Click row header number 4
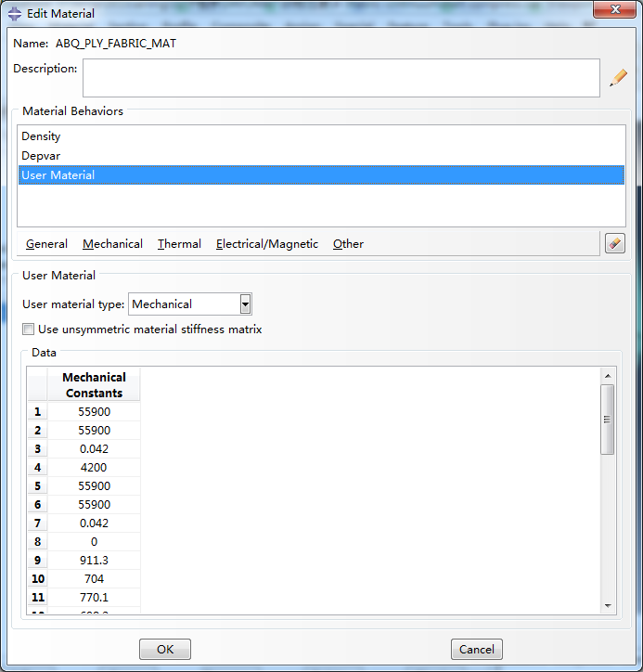Viewport: 643px width, 672px height. [x=38, y=468]
